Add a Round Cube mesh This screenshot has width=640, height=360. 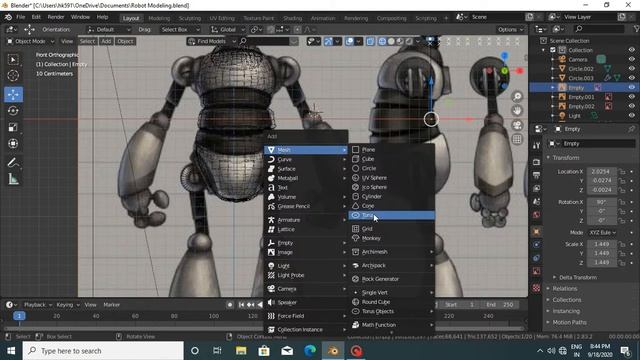pyautogui.click(x=391, y=302)
